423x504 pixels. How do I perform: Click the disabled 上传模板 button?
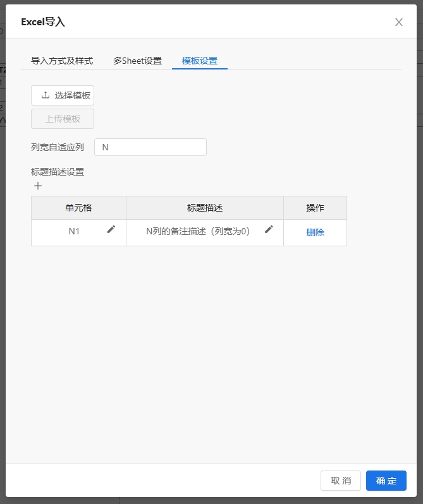point(63,119)
